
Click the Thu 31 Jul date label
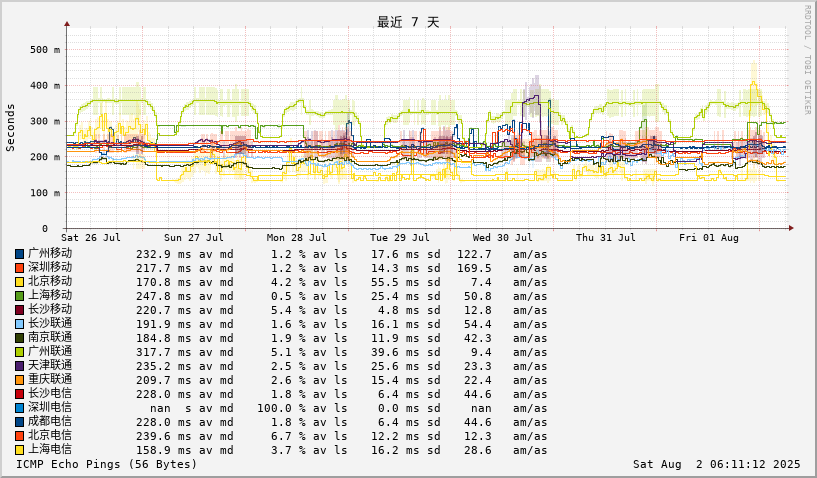(606, 238)
